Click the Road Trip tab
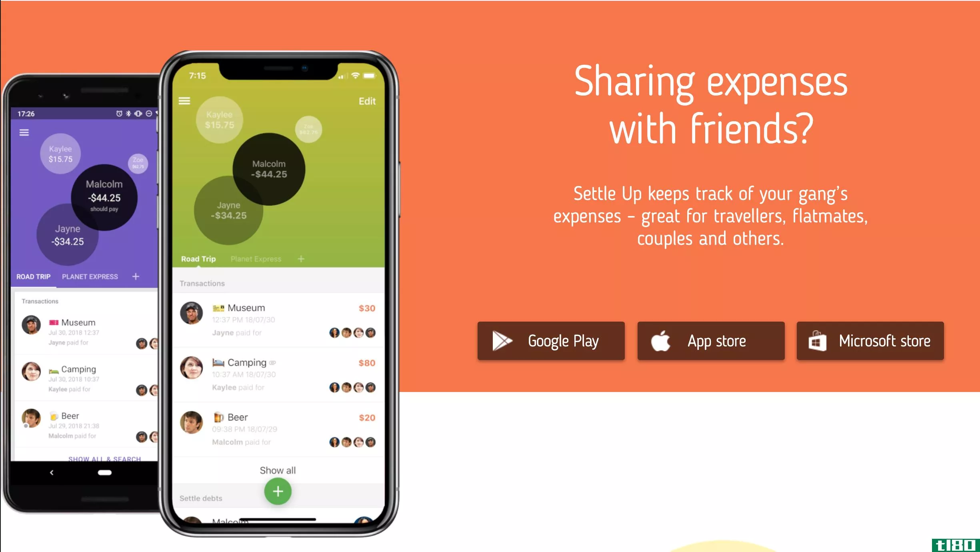 198,258
